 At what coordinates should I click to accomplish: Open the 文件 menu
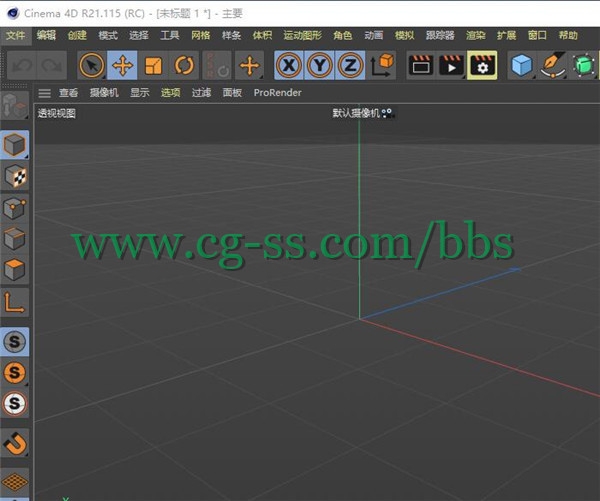point(15,35)
